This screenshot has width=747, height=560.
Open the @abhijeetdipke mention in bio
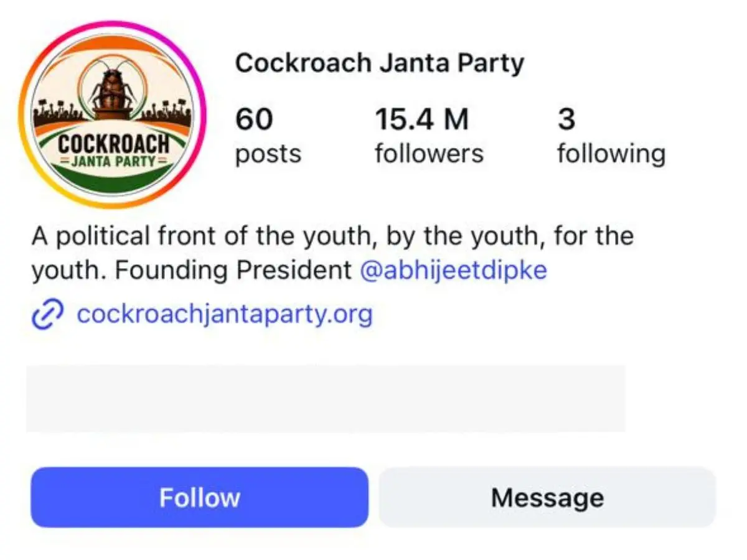pos(454,271)
